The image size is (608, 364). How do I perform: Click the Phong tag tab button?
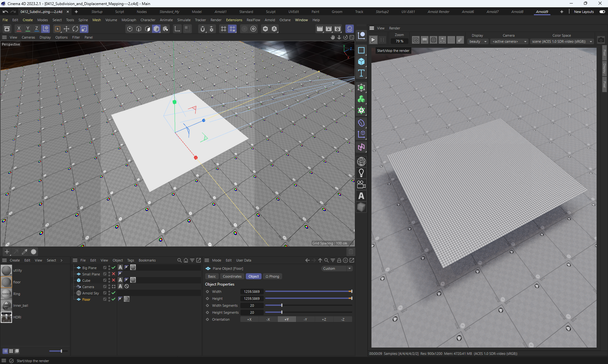coord(272,276)
